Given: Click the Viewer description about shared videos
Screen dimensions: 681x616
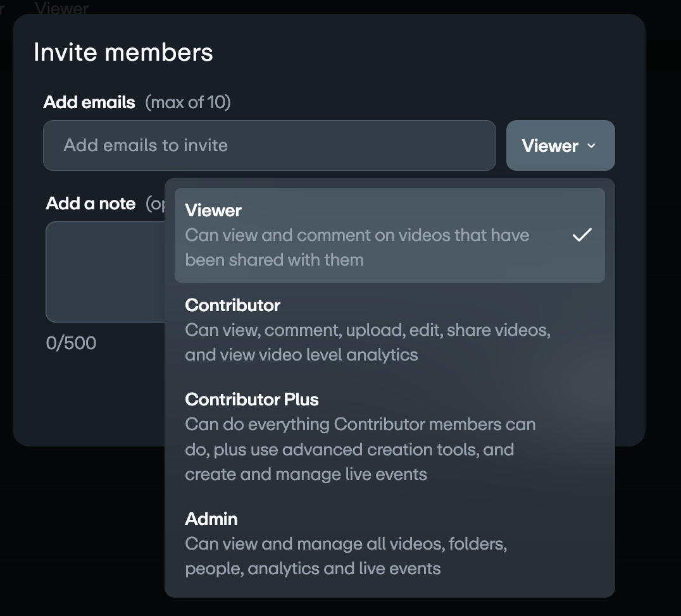Looking at the screenshot, I should 356,247.
